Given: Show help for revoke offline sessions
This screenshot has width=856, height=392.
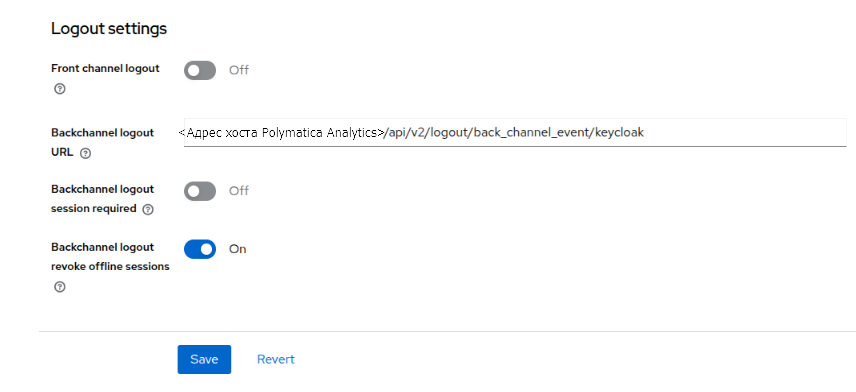Looking at the screenshot, I should point(60,287).
